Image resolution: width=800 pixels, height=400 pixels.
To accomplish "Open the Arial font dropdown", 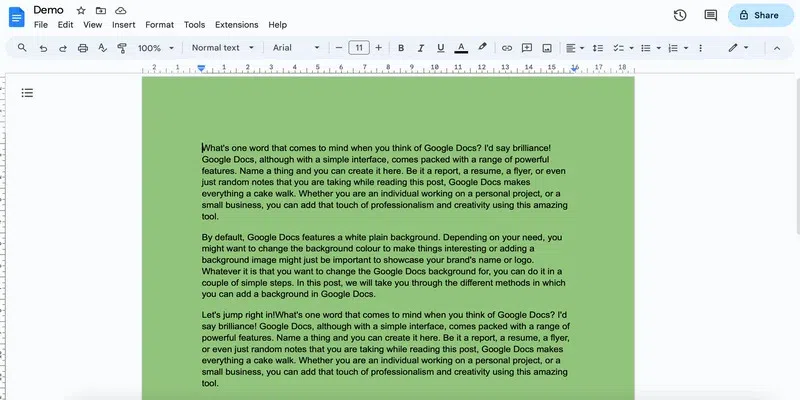I will click(296, 47).
